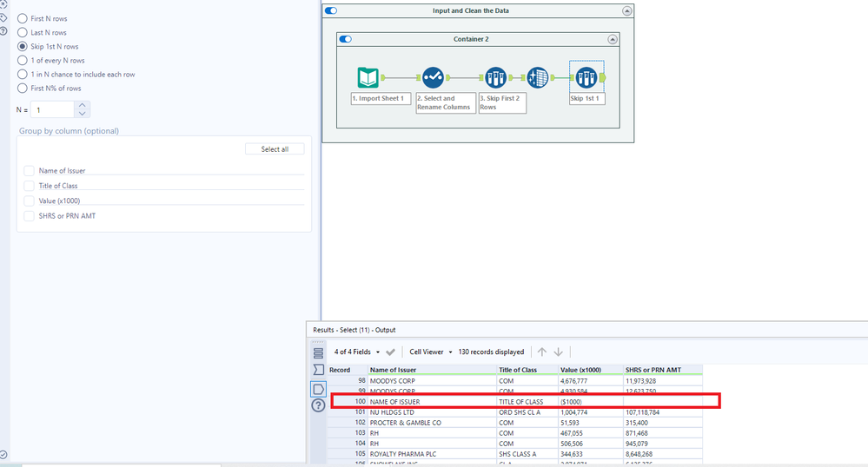Click the ROYALTY PHARMA PLC cell
Image resolution: width=868 pixels, height=467 pixels.
[x=433, y=454]
